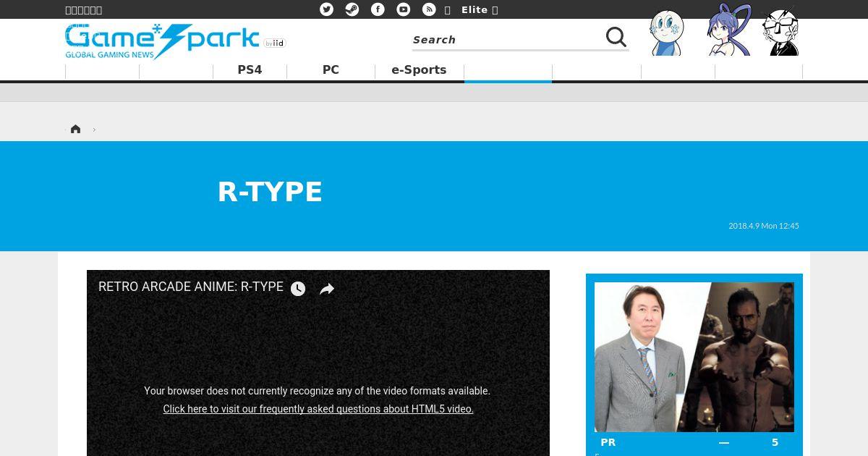Click the iid byline badge near logo

coord(275,43)
